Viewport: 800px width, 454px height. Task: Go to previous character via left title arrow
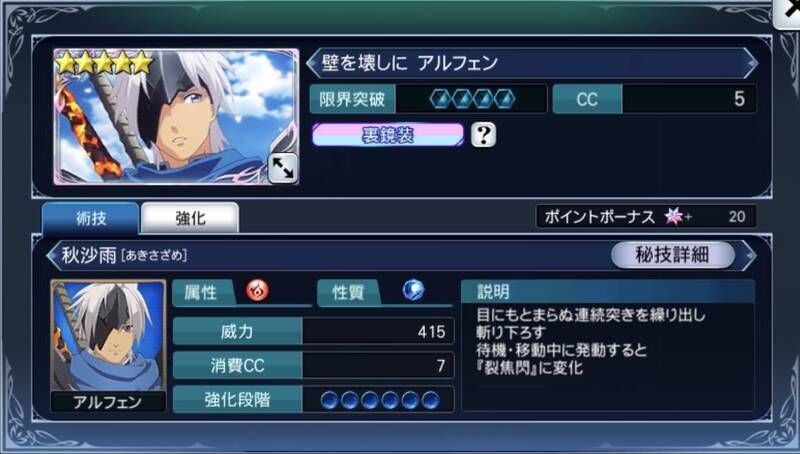point(312,63)
